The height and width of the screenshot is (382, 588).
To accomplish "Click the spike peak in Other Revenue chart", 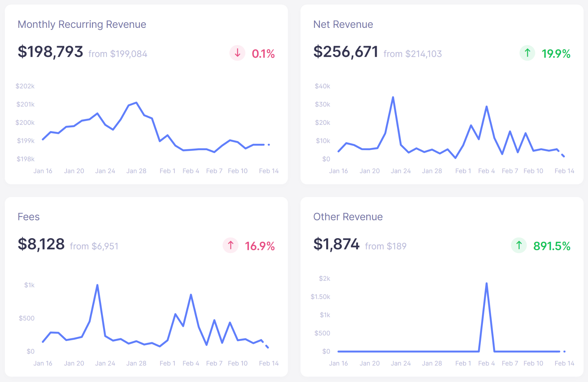I will 486,284.
